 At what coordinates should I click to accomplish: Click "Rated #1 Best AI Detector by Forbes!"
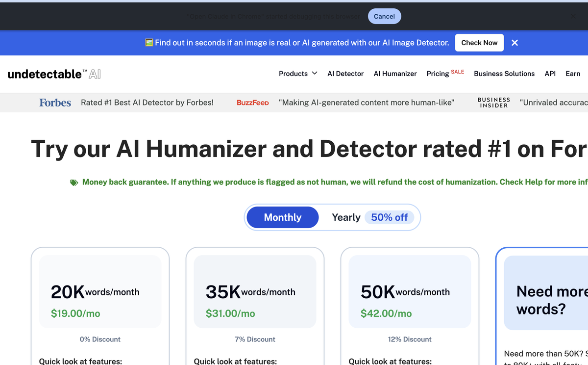[x=147, y=103]
